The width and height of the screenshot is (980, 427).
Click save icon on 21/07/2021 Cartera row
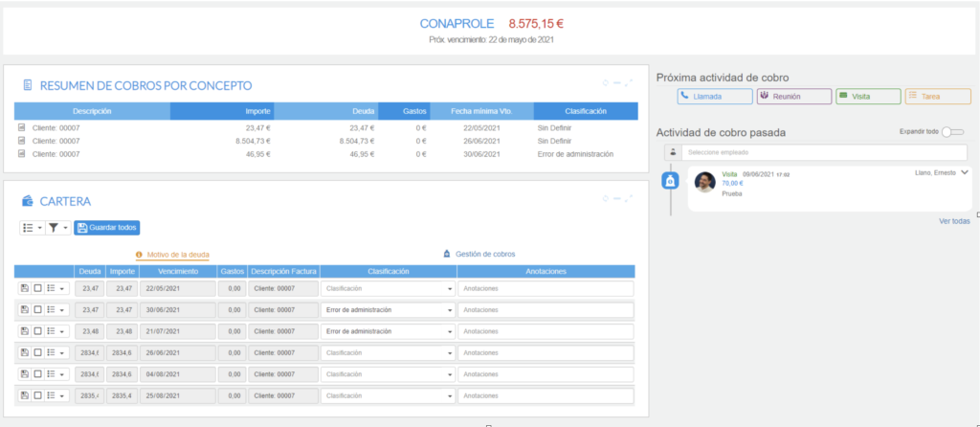pos(24,330)
